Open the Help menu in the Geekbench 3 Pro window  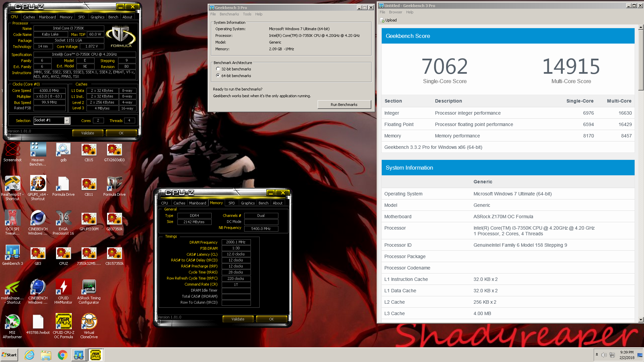(x=259, y=14)
